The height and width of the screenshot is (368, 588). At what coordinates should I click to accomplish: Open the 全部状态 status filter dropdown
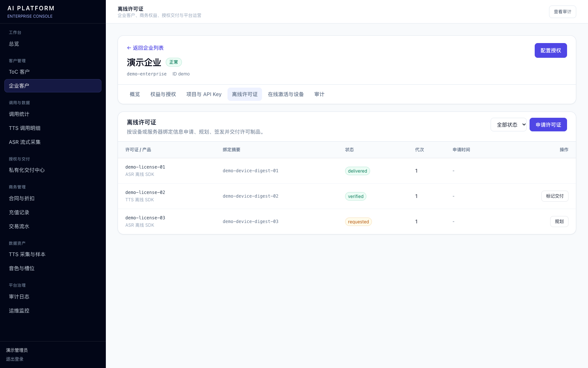pos(509,125)
